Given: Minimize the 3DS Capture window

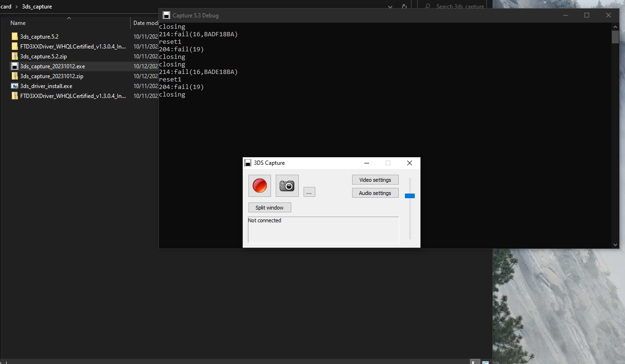Looking at the screenshot, I should click(x=367, y=163).
